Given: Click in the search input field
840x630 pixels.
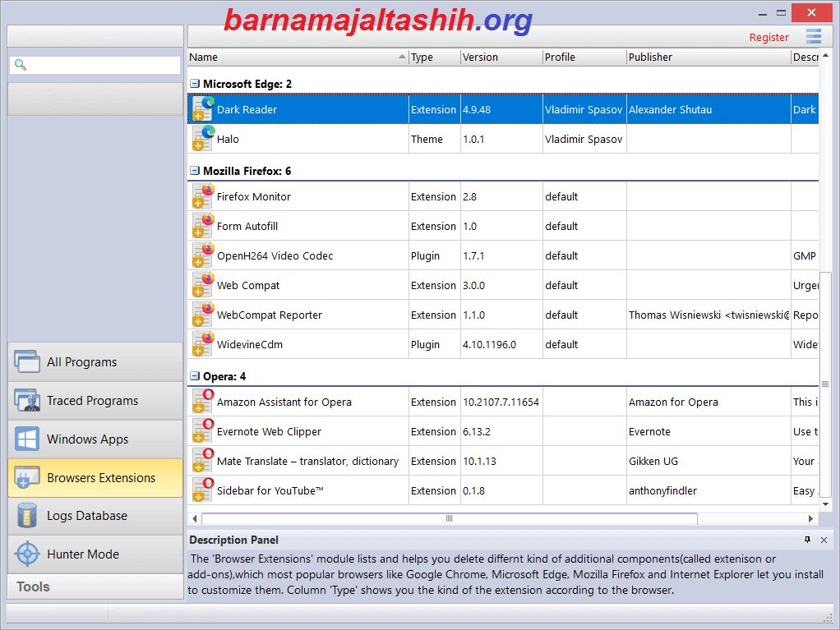Looking at the screenshot, I should point(95,65).
